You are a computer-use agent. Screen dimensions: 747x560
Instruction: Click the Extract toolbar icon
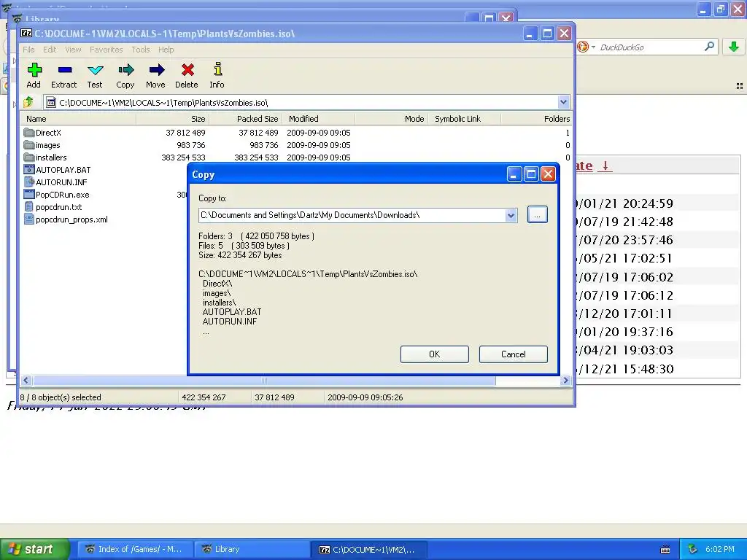[64, 71]
